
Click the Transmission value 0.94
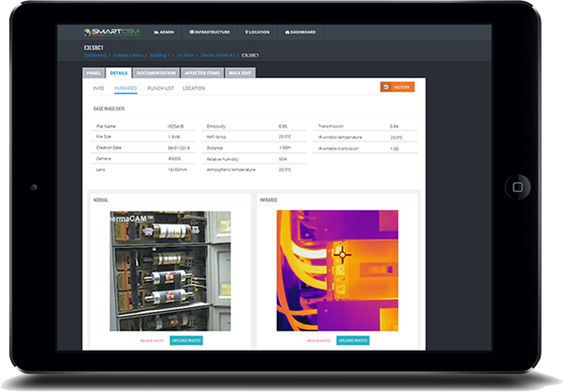click(393, 127)
